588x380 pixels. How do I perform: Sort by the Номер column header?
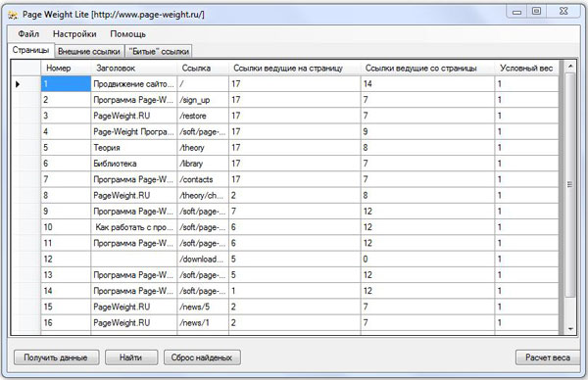[66, 69]
